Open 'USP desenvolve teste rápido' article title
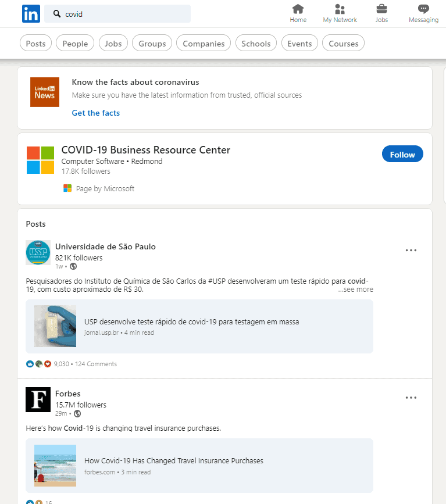 tap(192, 321)
